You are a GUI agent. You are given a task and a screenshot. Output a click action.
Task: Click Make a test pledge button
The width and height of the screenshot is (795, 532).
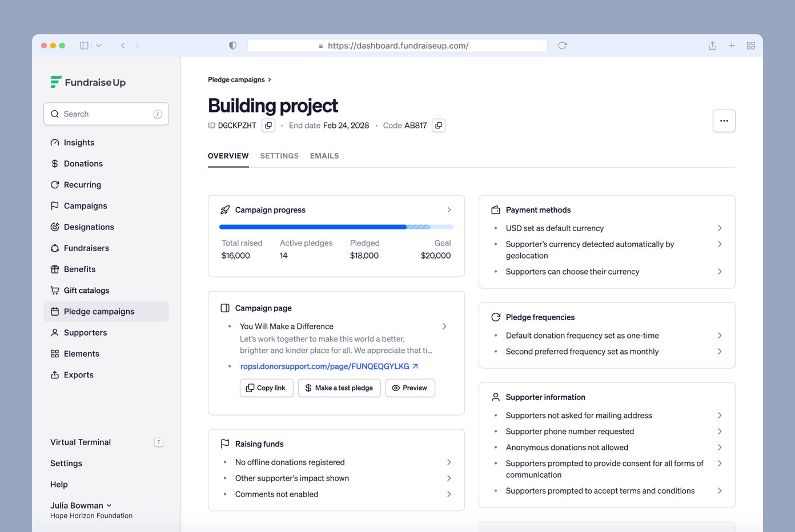click(x=339, y=388)
